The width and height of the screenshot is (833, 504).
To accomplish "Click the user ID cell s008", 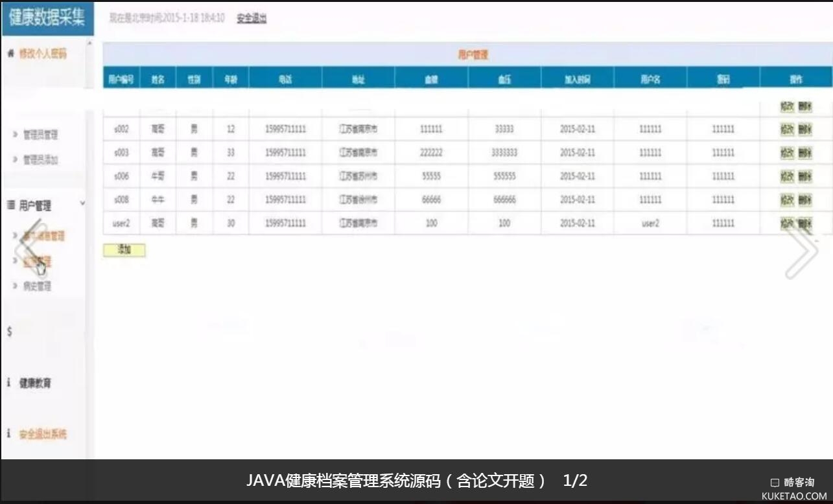I will coord(121,200).
